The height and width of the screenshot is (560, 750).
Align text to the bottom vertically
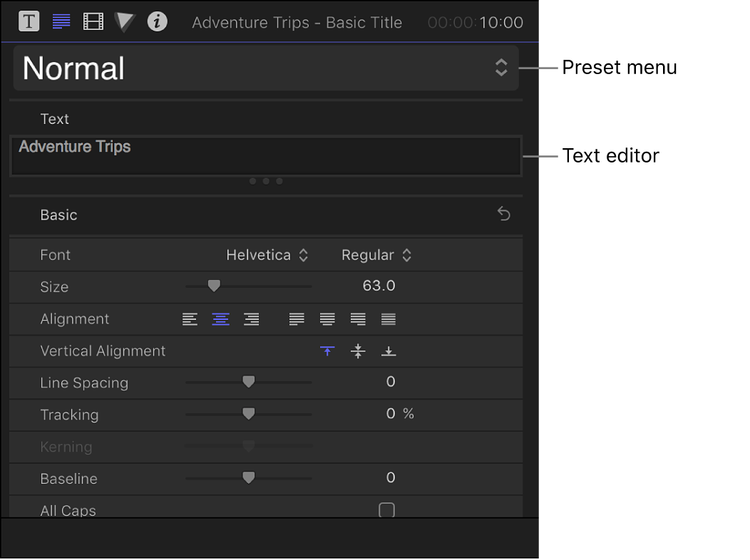point(389,351)
